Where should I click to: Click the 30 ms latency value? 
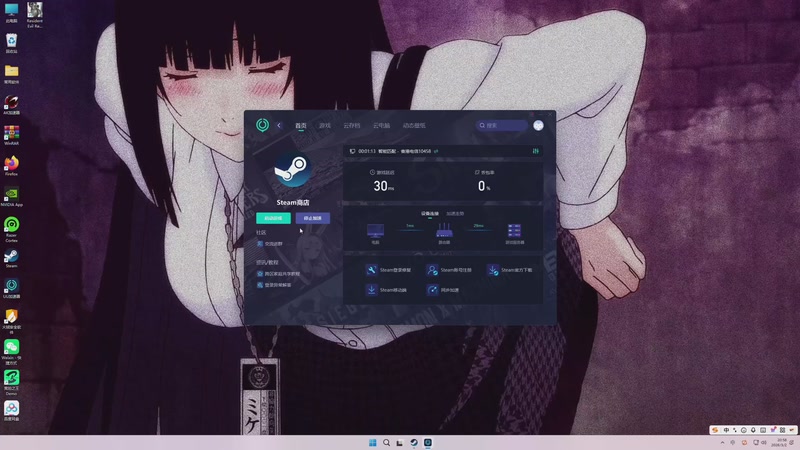click(383, 186)
